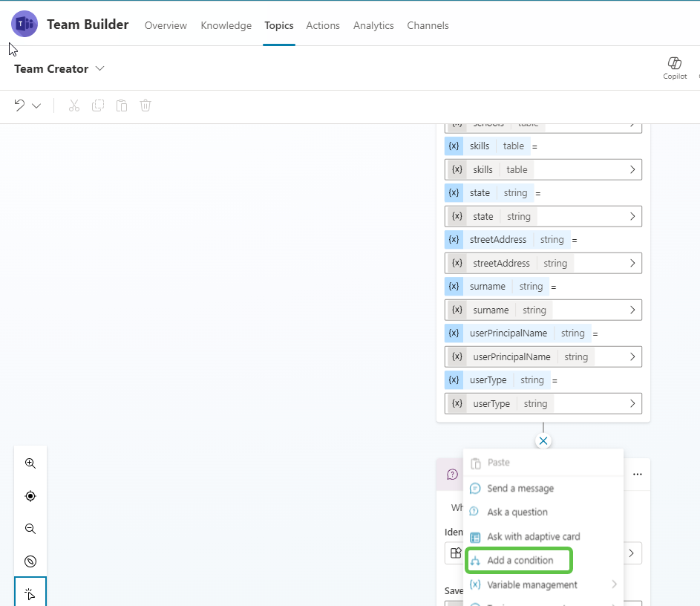The width and height of the screenshot is (700, 606).
Task: Use the Cut scissors icon
Action: (x=73, y=105)
